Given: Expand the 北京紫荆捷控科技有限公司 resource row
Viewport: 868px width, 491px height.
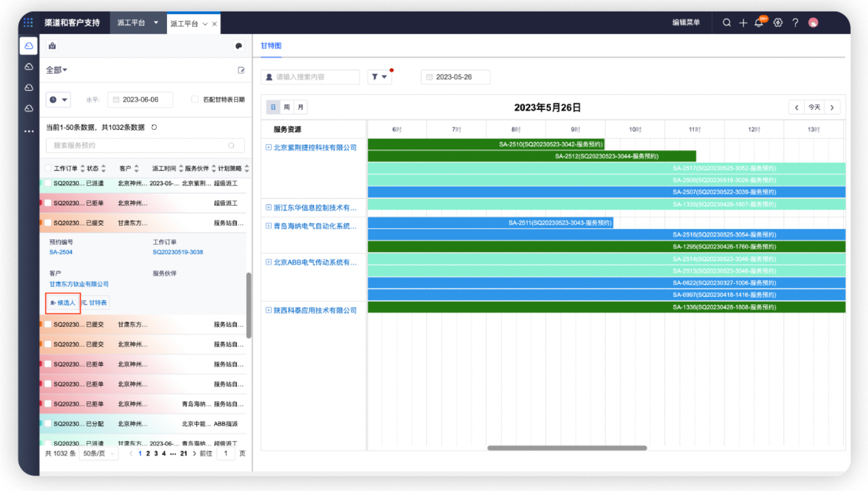Looking at the screenshot, I should point(269,148).
